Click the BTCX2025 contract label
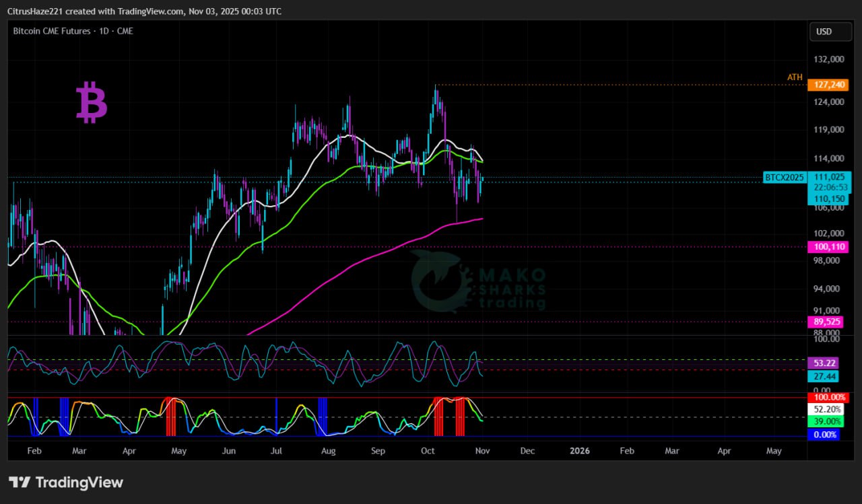Image resolution: width=862 pixels, height=504 pixels. coord(784,178)
